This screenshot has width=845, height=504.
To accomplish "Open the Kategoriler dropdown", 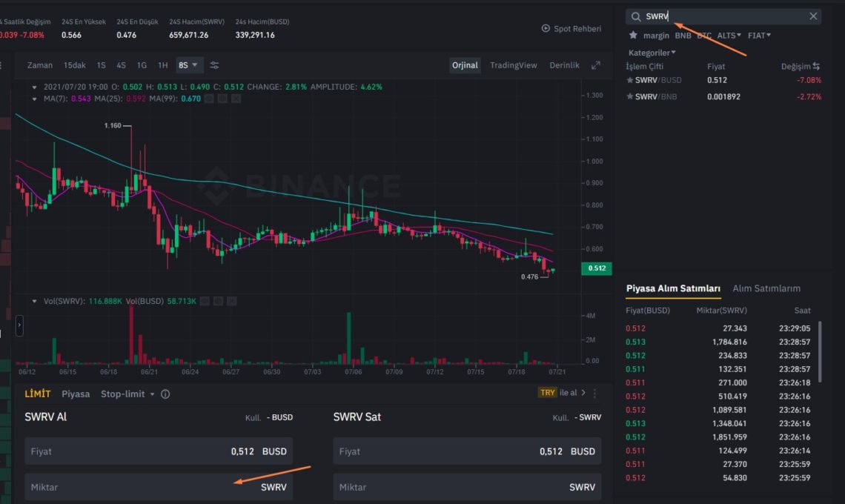I will pyautogui.click(x=652, y=53).
